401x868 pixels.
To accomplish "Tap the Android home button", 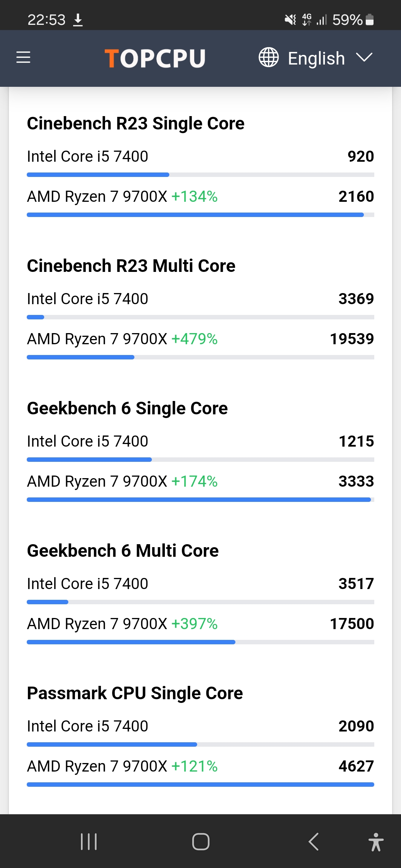I will [200, 841].
